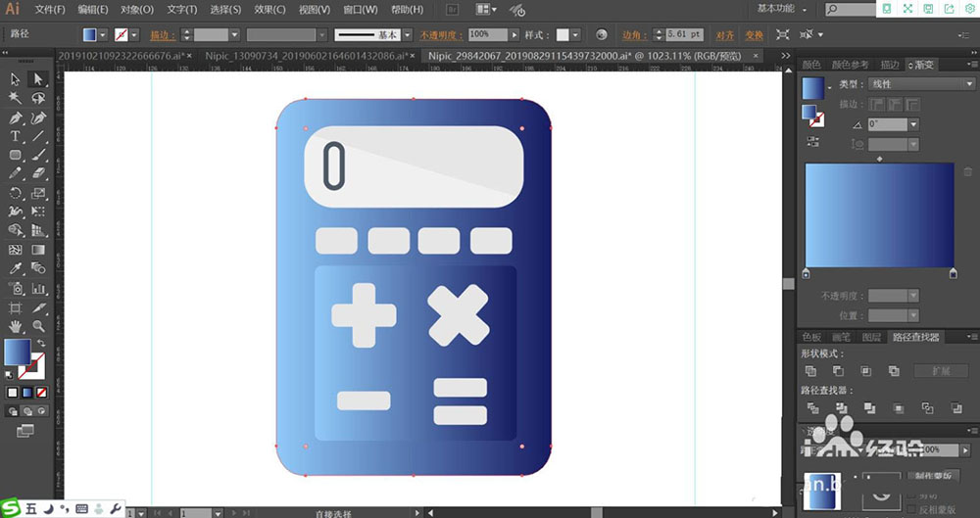This screenshot has width=980, height=518.
Task: Click the right dark-blue gradient stop
Action: click(953, 275)
